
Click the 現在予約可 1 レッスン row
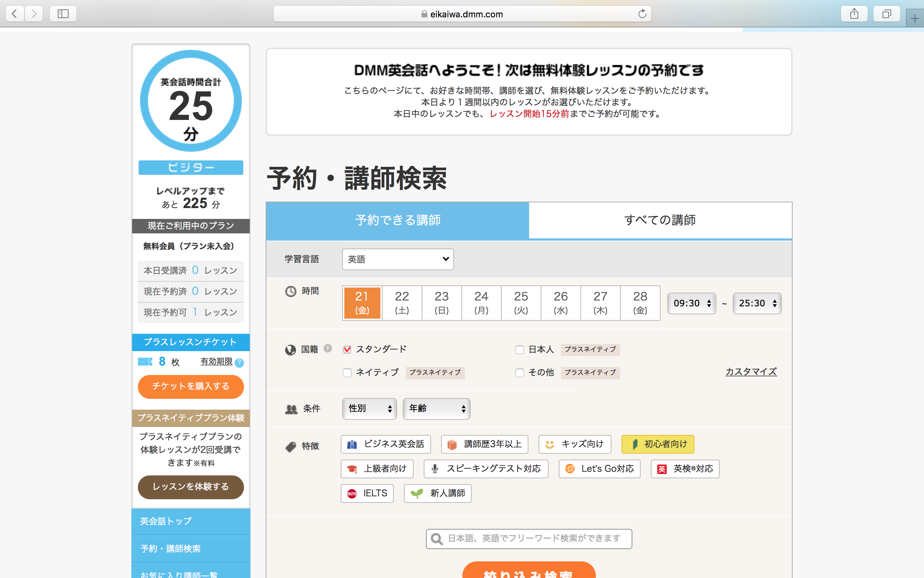click(191, 313)
